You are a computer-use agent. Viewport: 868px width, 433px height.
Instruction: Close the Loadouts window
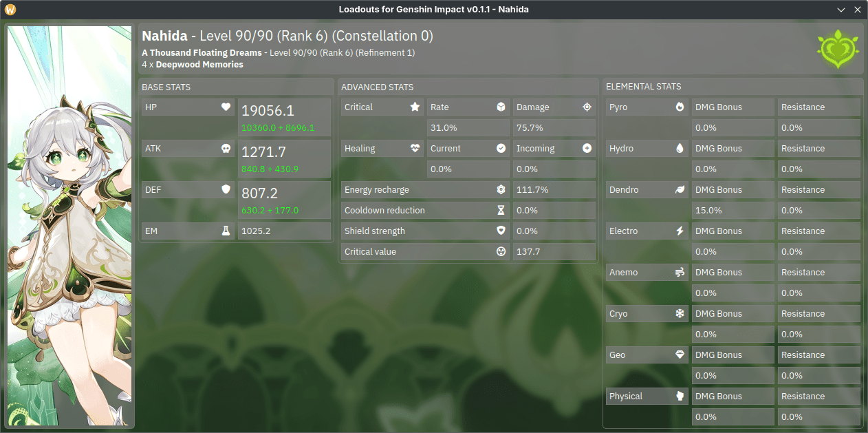(x=857, y=10)
